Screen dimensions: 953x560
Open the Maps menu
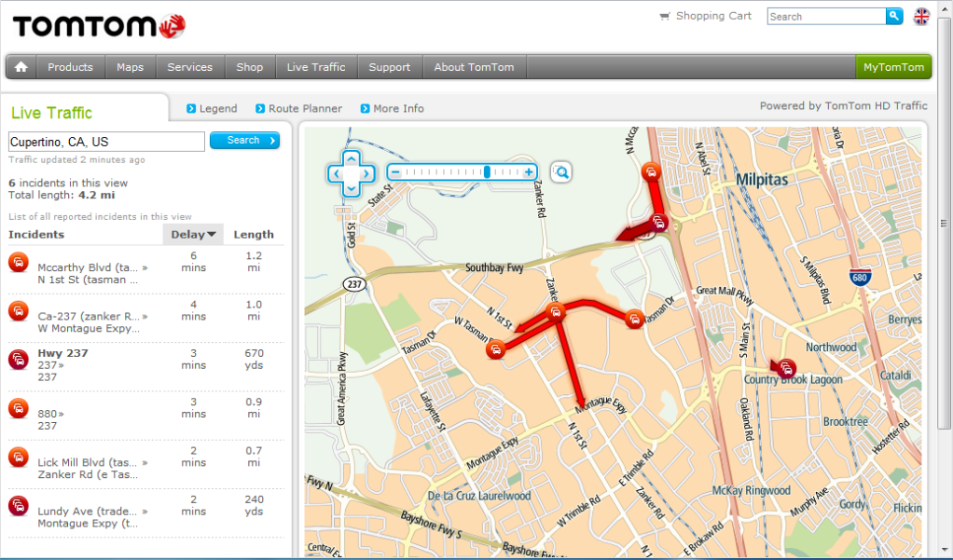click(x=130, y=67)
